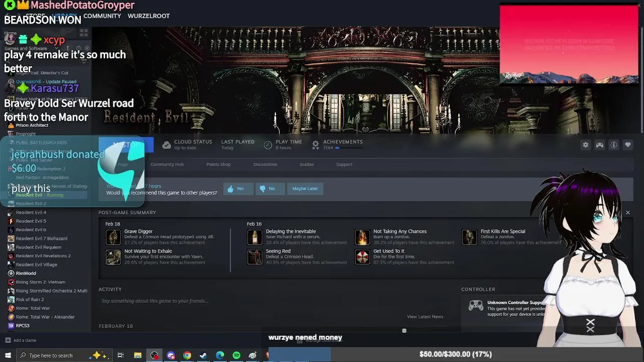The height and width of the screenshot is (362, 644).
Task: Open Microsoft Edge from taskbar
Action: coord(220,355)
